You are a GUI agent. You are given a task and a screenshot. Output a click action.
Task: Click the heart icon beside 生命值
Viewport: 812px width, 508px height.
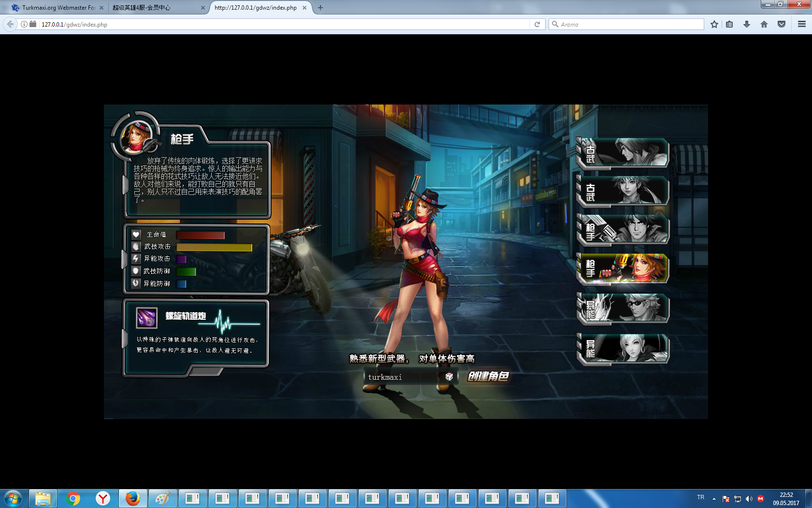pyautogui.click(x=136, y=235)
